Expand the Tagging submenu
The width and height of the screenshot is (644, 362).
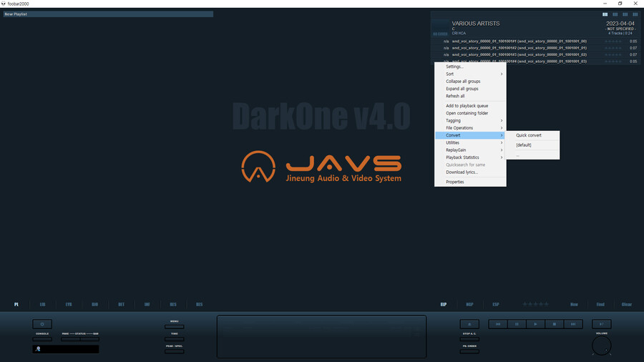tap(470, 121)
